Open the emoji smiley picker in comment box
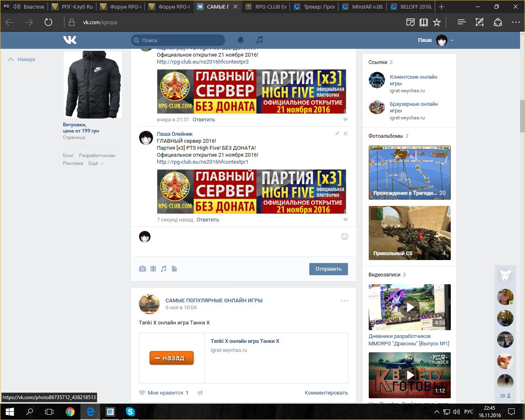This screenshot has width=525, height=420. tap(345, 236)
